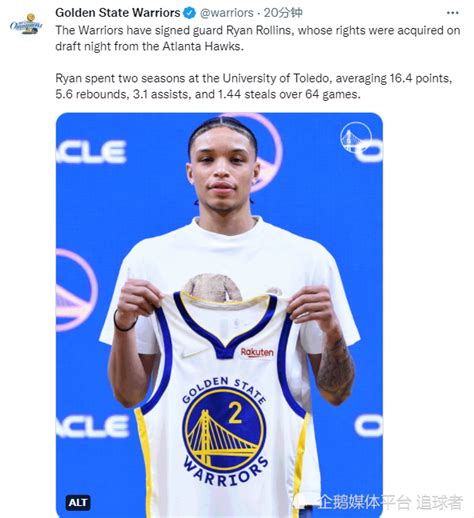474x518 pixels.
Task: Click the Rakuten patch on the jersey
Action: tap(257, 352)
